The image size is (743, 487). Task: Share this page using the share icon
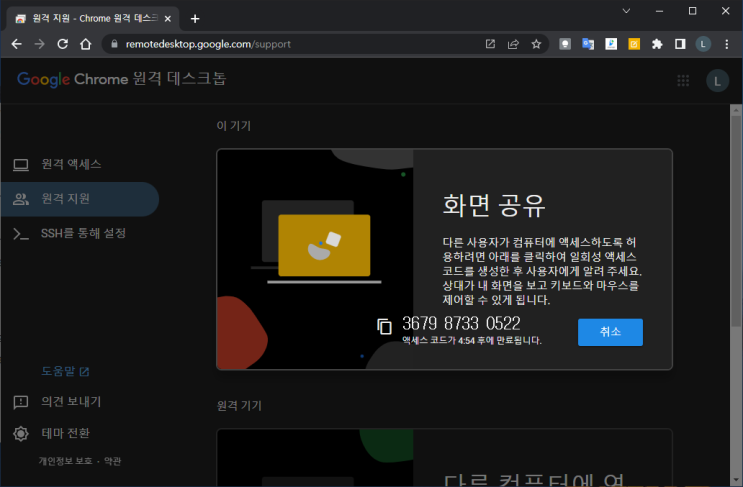pos(513,44)
